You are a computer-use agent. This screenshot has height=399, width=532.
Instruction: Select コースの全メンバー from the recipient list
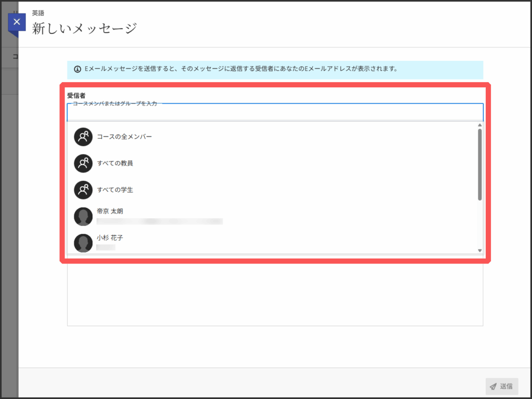[124, 137]
